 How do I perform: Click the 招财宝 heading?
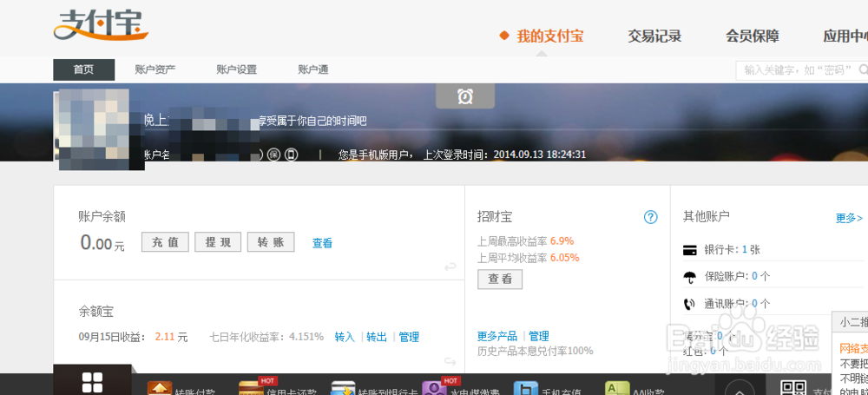pos(495,217)
